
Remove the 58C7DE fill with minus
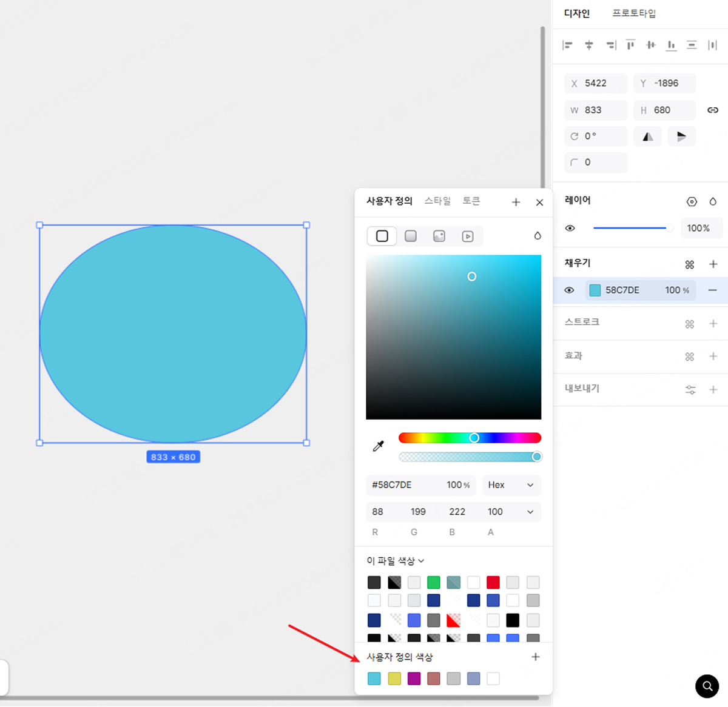[713, 290]
